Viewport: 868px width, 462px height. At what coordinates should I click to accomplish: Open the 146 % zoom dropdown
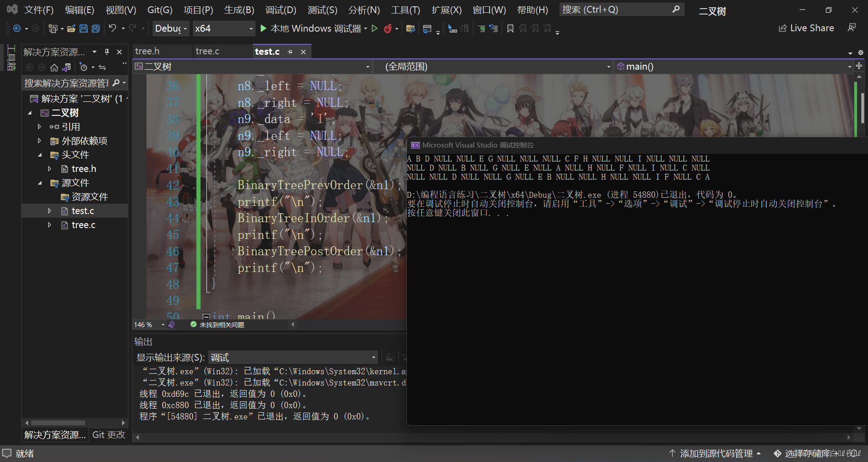point(149,324)
